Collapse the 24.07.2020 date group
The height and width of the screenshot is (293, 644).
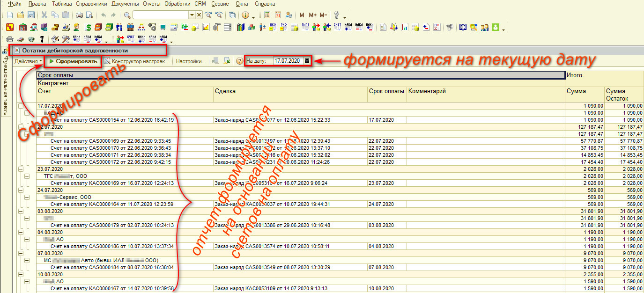[x=21, y=190]
